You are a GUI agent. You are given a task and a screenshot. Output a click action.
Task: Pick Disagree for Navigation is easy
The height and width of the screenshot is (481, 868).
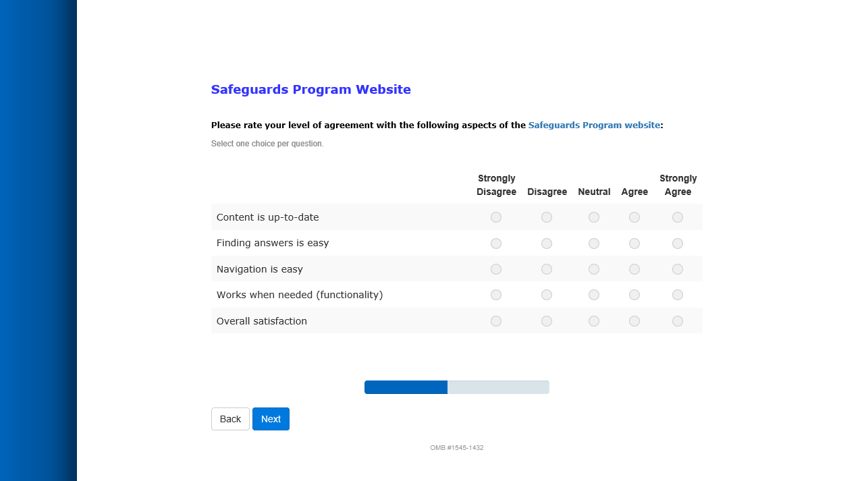coord(547,269)
